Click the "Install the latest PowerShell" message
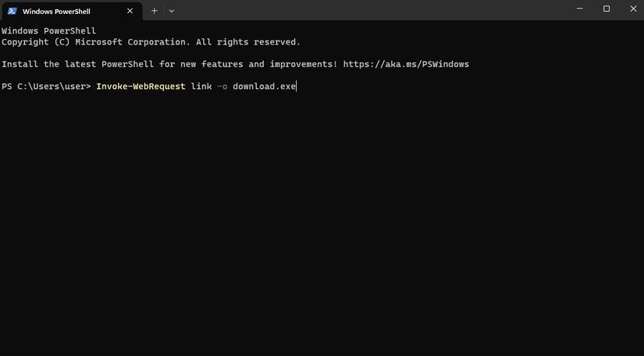This screenshot has height=356, width=644. click(168, 64)
